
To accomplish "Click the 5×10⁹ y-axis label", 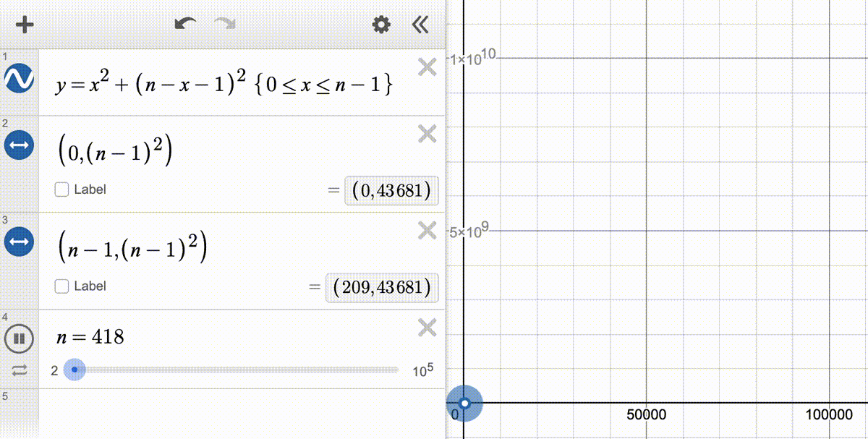I will pos(471,231).
